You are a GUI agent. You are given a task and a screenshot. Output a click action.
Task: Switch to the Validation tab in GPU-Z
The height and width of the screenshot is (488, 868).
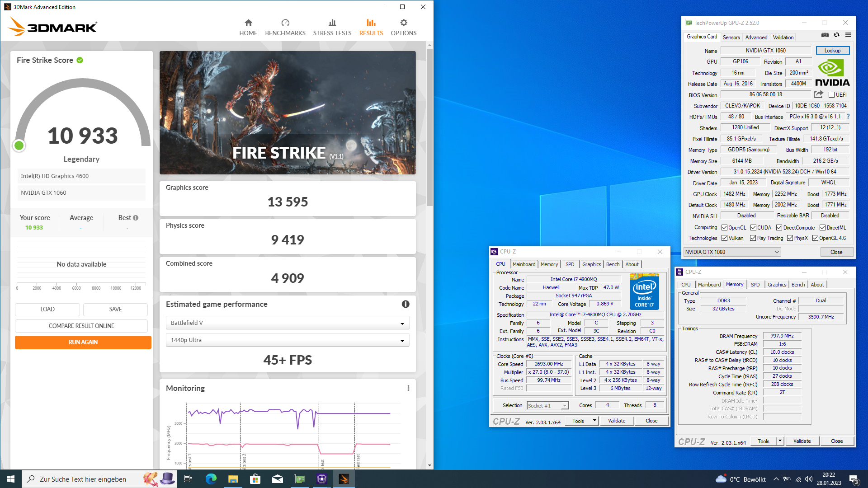(x=783, y=38)
